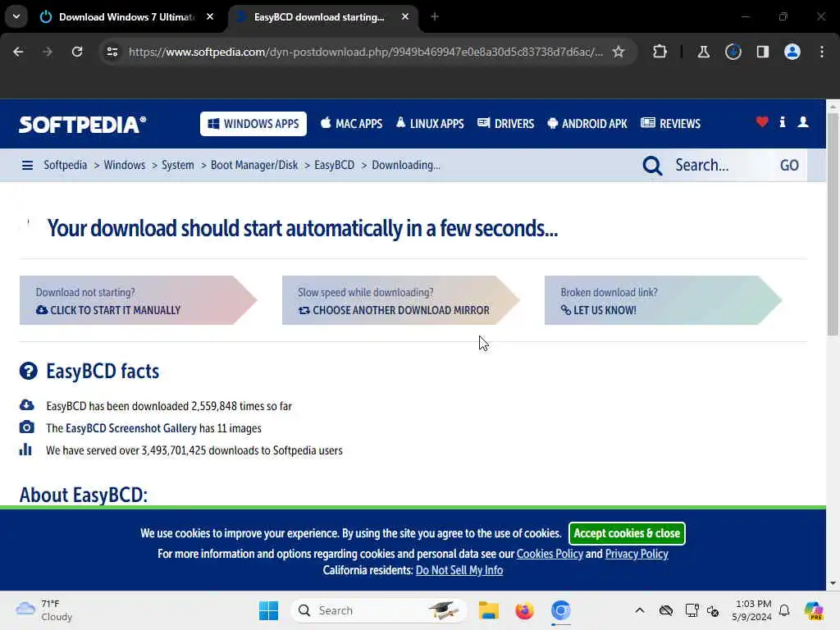The width and height of the screenshot is (840, 630).
Task: Open the side panel icon in toolbar
Action: pos(762,52)
